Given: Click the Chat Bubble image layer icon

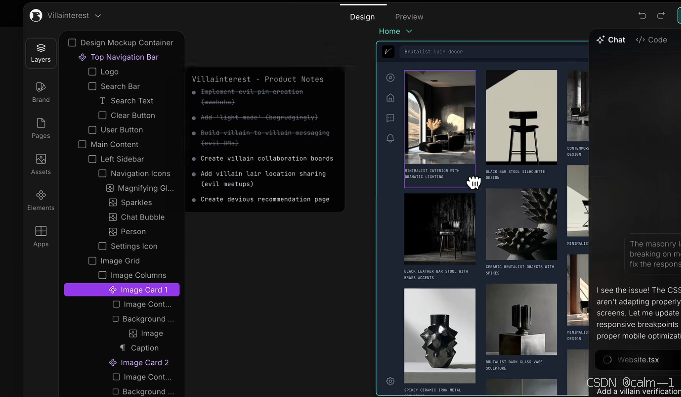Looking at the screenshot, I should click(x=113, y=217).
